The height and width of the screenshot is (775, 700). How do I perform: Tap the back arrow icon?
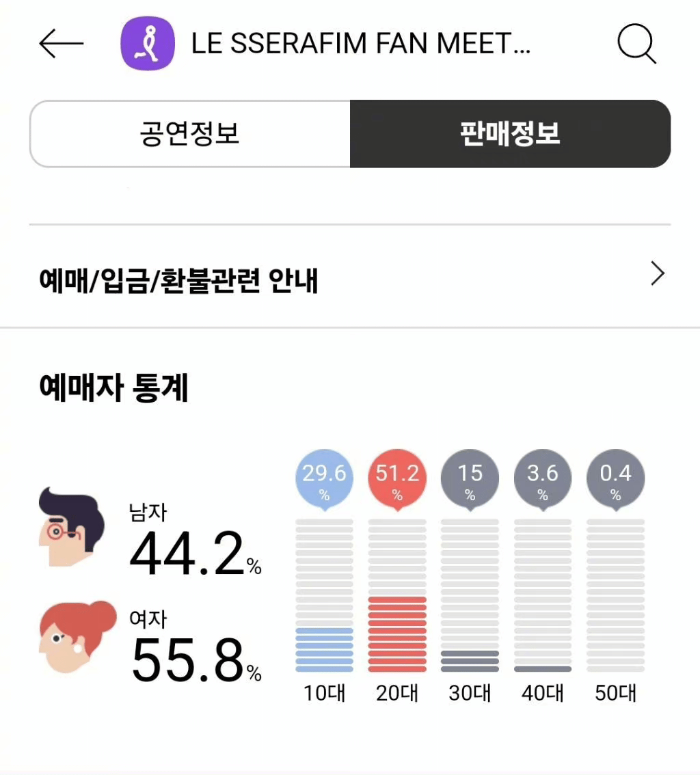(62, 44)
